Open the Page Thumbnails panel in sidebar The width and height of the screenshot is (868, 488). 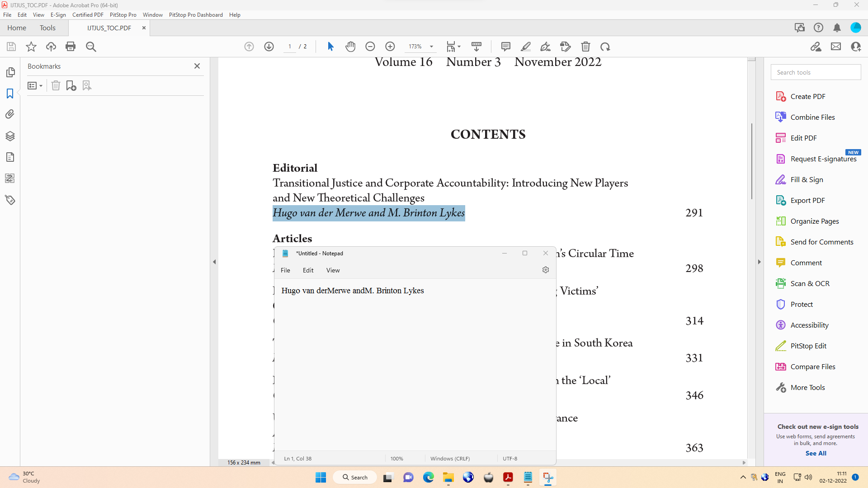[10, 72]
